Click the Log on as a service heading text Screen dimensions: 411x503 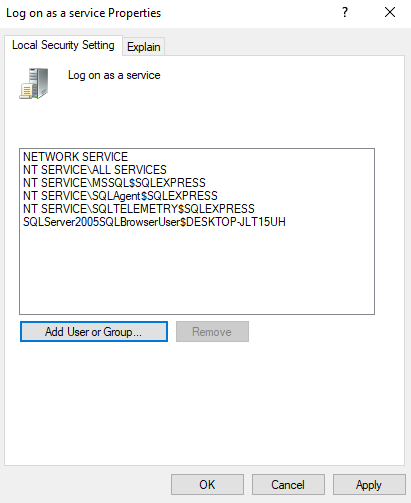coord(114,75)
